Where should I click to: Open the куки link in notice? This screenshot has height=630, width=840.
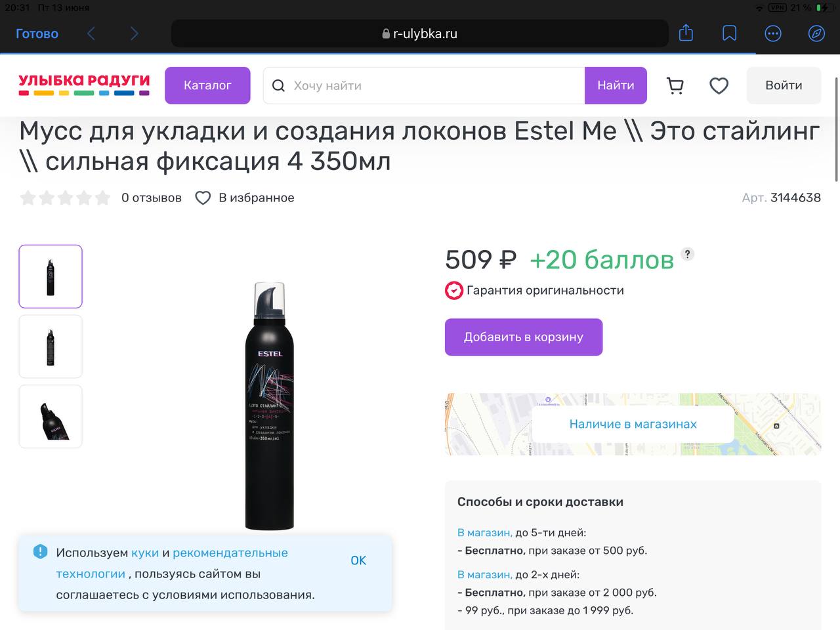pyautogui.click(x=145, y=553)
